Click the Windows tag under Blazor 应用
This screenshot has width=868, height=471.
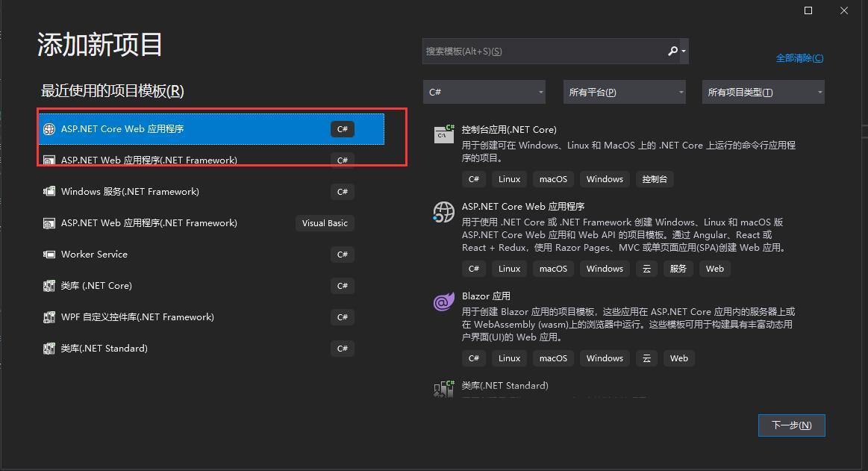605,358
